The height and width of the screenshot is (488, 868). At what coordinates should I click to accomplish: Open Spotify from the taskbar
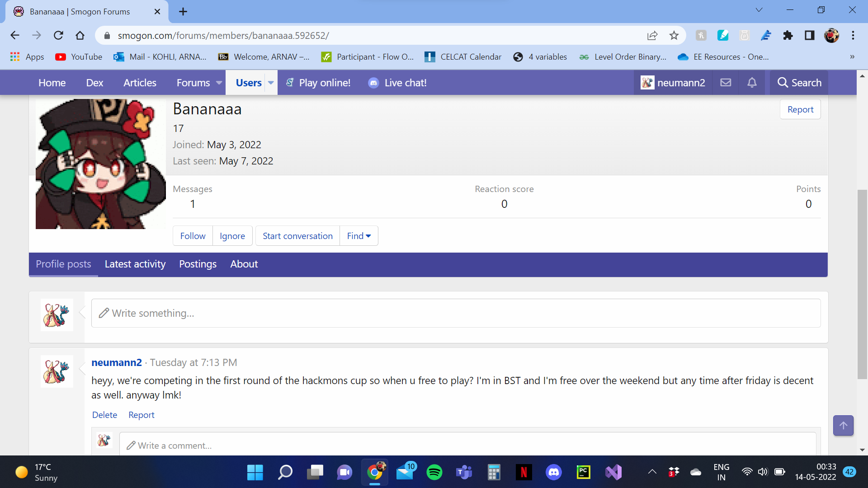tap(434, 473)
